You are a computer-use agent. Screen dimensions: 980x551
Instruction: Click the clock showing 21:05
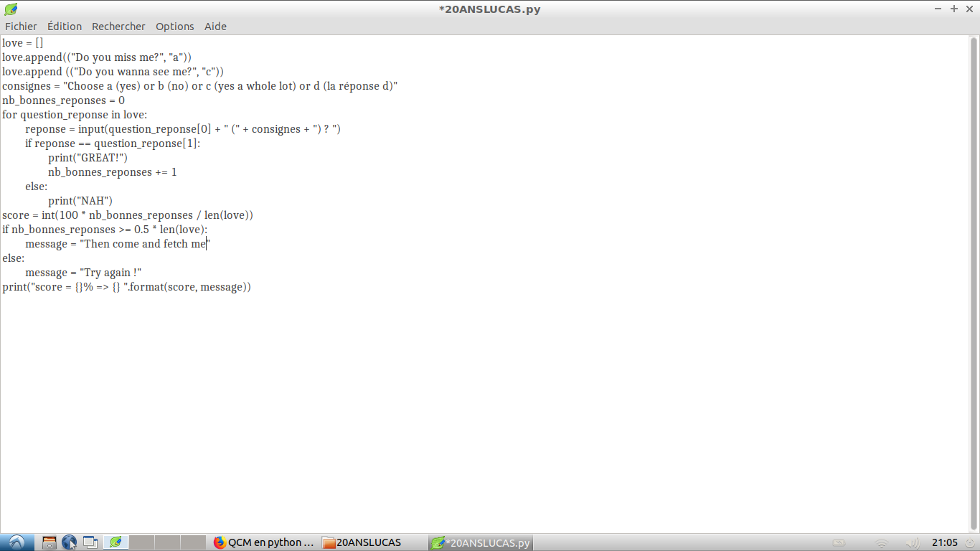pos(945,542)
